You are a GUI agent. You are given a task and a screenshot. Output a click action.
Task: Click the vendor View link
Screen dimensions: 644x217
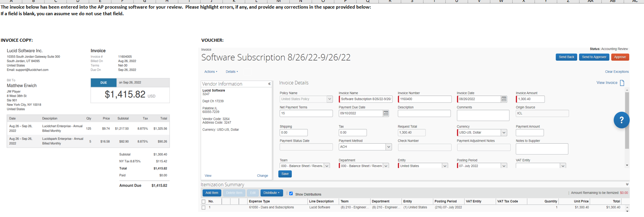point(208,176)
